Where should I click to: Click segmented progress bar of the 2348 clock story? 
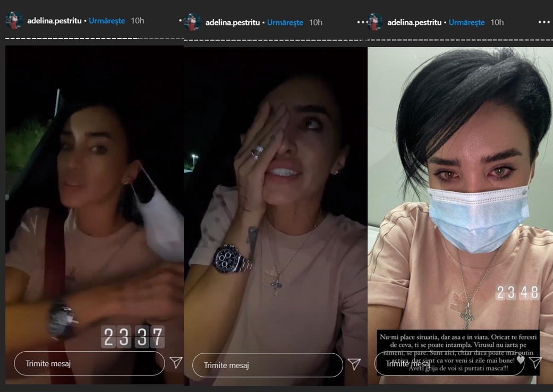460,39
